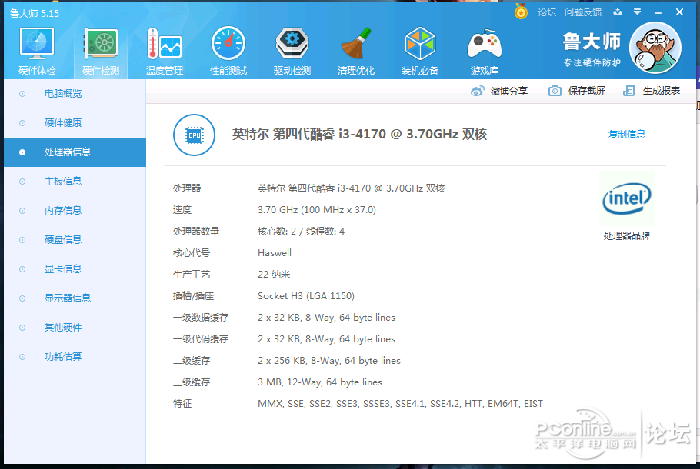
Task: Click the socket value Socket H3 (LGA 1150)
Action: click(306, 296)
